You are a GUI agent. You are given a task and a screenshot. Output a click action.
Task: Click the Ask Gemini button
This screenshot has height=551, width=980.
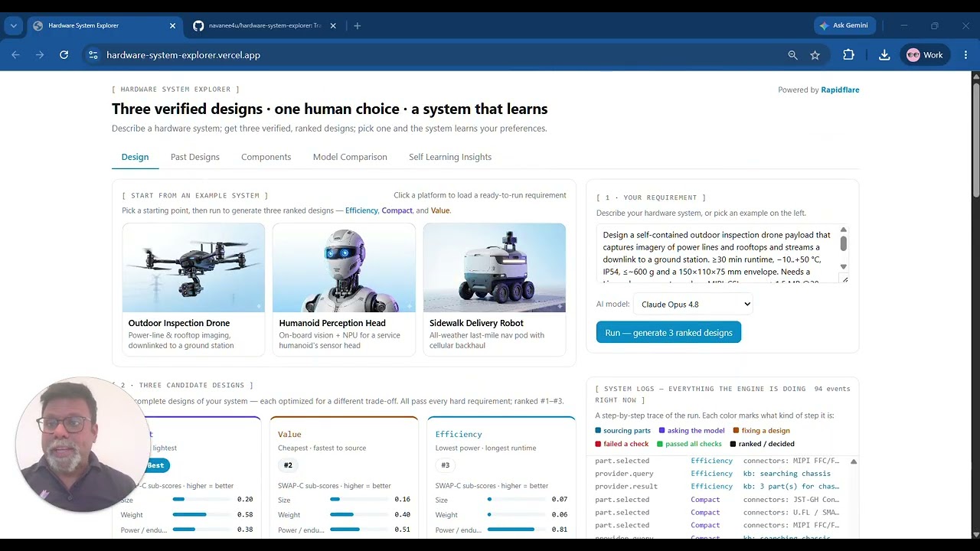pyautogui.click(x=844, y=25)
